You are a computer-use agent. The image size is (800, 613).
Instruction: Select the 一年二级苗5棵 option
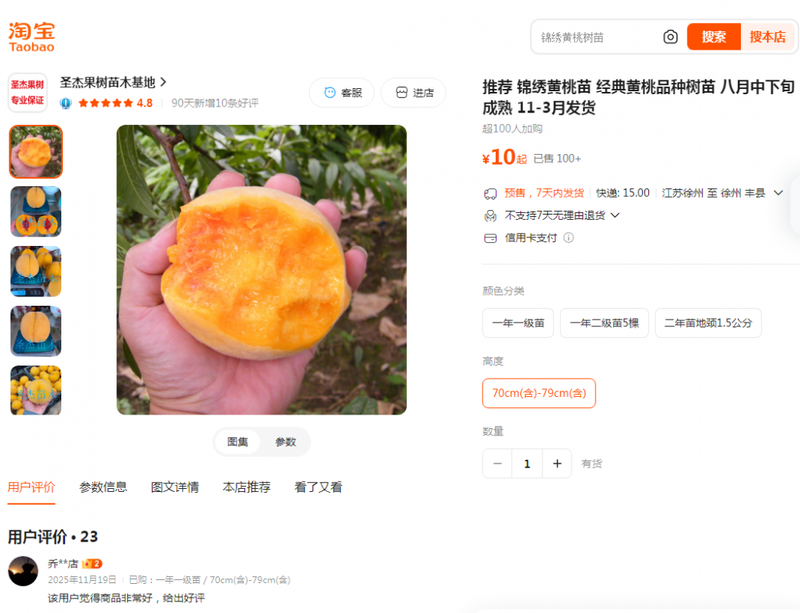[604, 323]
